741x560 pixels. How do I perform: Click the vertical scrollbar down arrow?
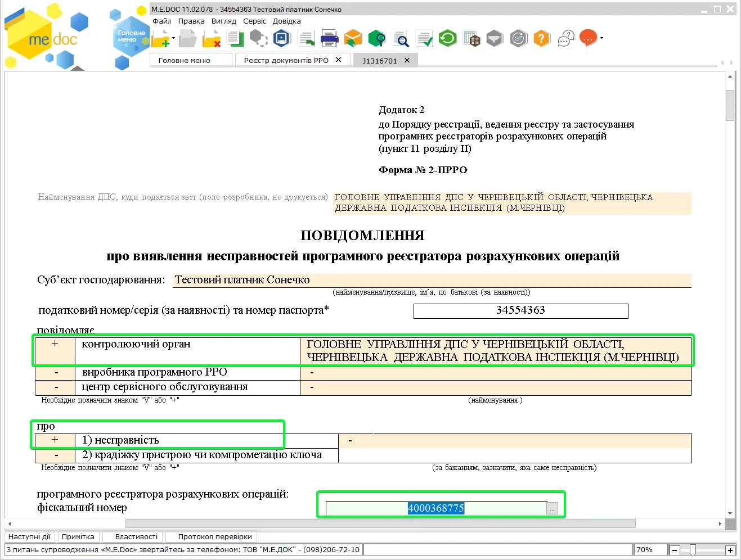point(730,513)
